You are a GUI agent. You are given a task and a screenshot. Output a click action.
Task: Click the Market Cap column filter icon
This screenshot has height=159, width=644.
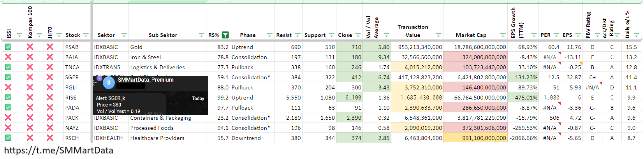[x=503, y=35]
